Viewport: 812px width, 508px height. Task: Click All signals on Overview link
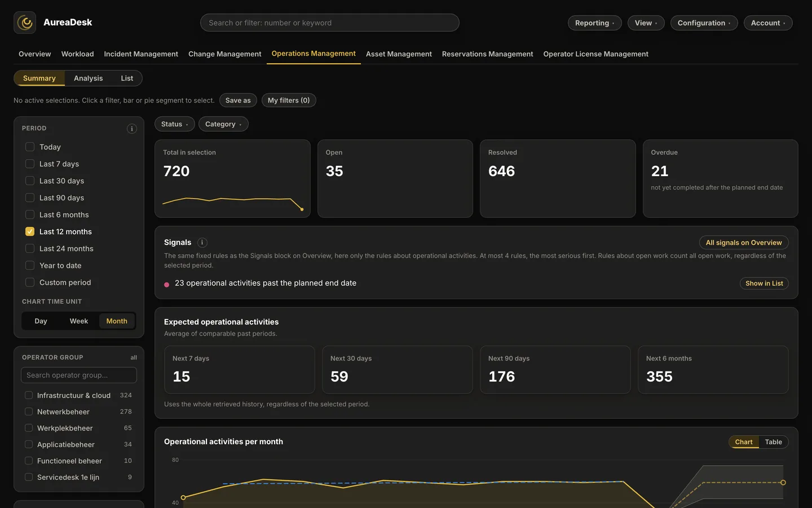tap(744, 243)
